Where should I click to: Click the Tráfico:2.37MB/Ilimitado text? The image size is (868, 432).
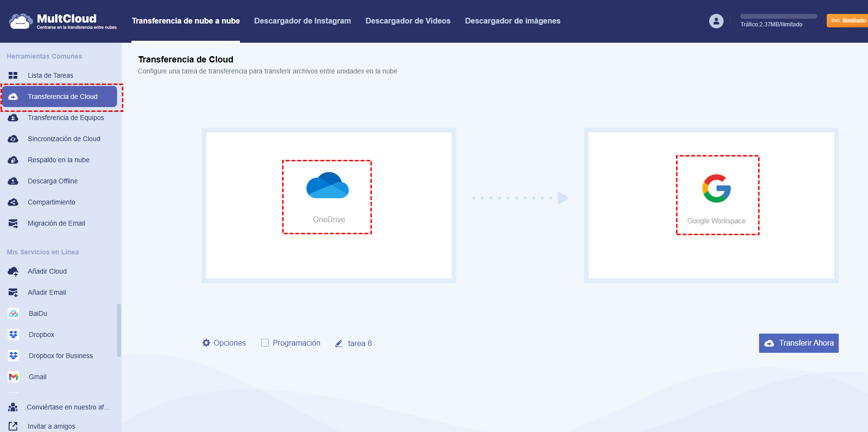[771, 24]
